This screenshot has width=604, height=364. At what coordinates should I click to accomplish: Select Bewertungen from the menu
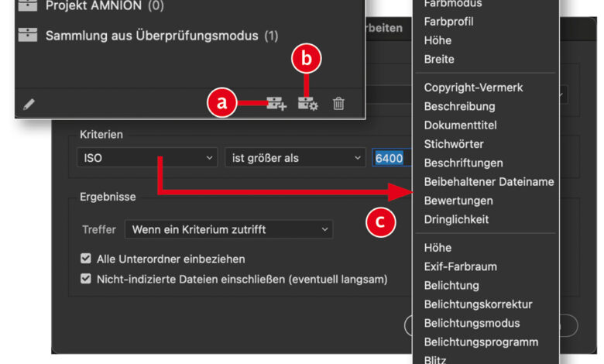click(458, 201)
